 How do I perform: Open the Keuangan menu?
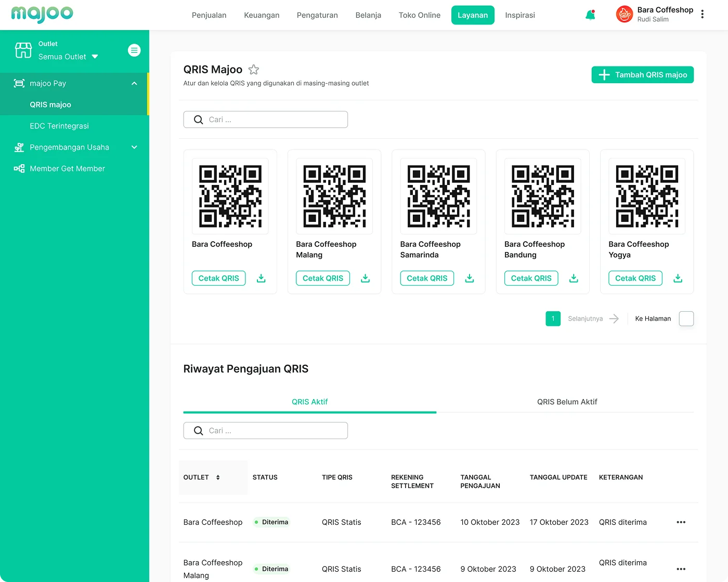click(262, 15)
